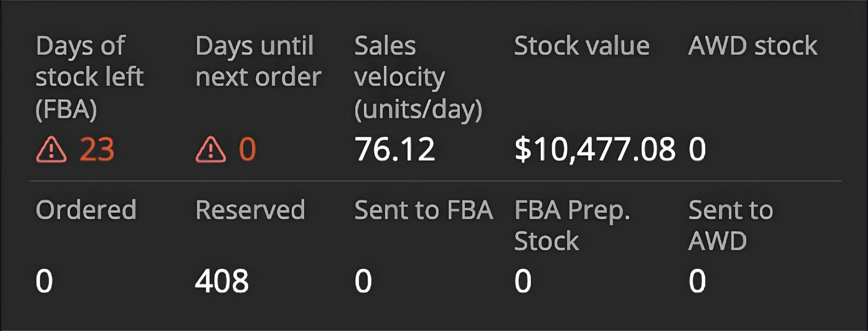Select the 23 days of stock value
Viewport: 868px width, 331px height.
pyautogui.click(x=97, y=150)
